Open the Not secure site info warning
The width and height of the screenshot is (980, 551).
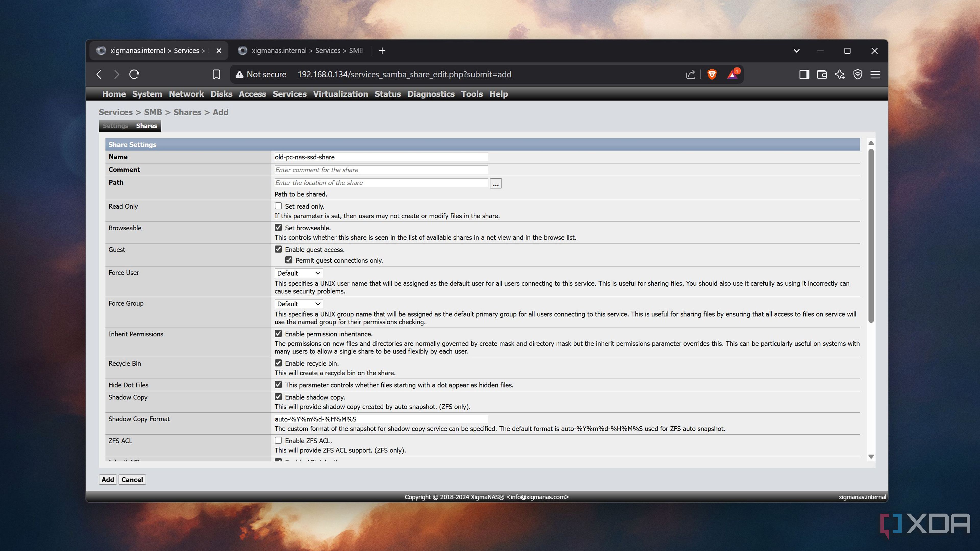(x=261, y=74)
